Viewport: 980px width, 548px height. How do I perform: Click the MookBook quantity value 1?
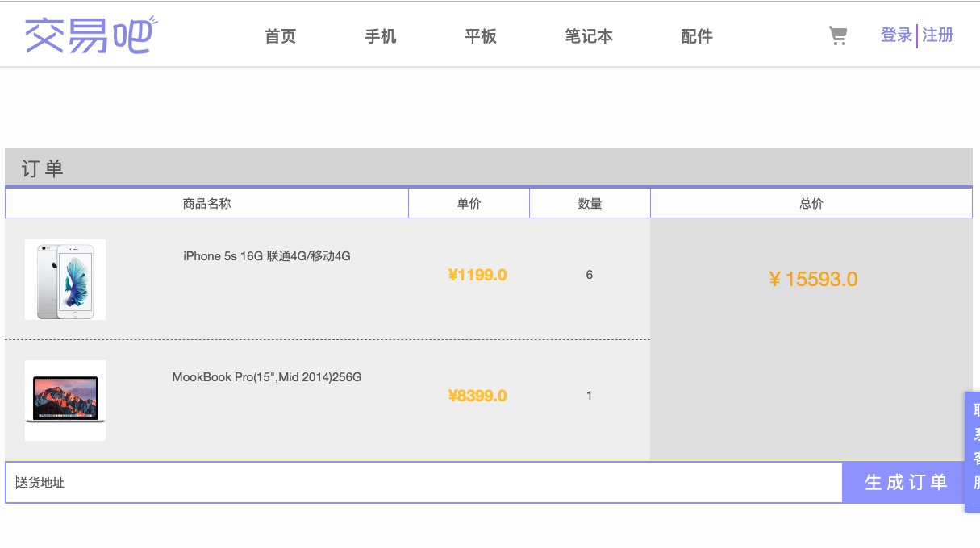pyautogui.click(x=590, y=396)
